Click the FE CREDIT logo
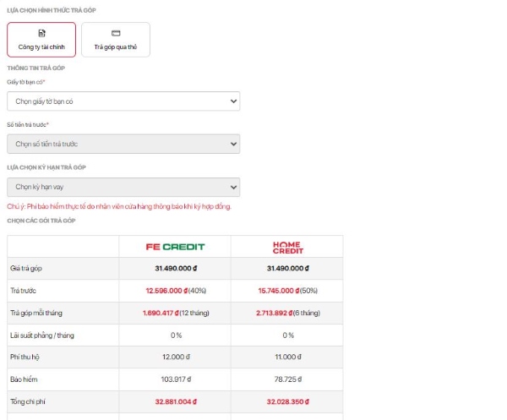 coord(174,247)
